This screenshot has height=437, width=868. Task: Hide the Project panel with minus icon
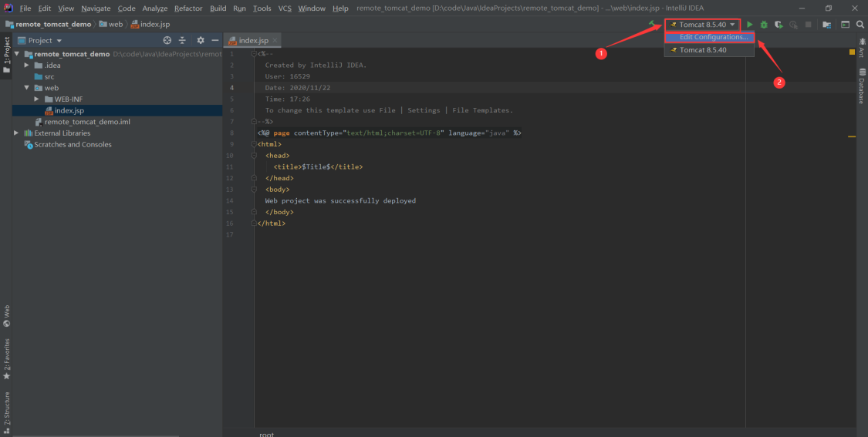click(x=214, y=40)
